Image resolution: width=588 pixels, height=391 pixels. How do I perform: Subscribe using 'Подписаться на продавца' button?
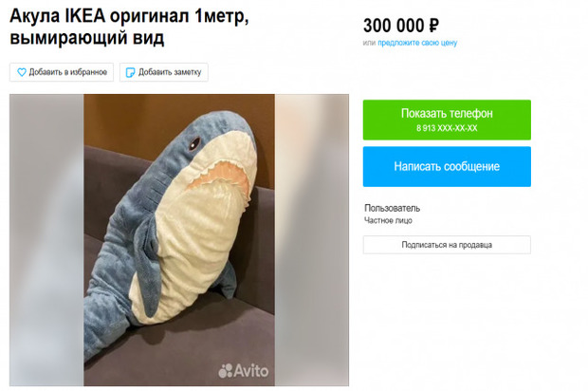coord(447,245)
